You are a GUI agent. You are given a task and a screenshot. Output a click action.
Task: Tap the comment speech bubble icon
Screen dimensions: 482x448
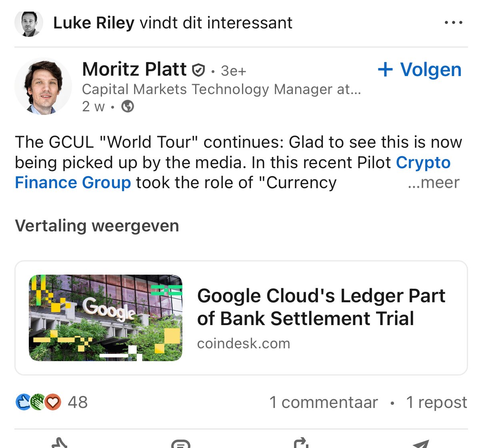coord(180,444)
